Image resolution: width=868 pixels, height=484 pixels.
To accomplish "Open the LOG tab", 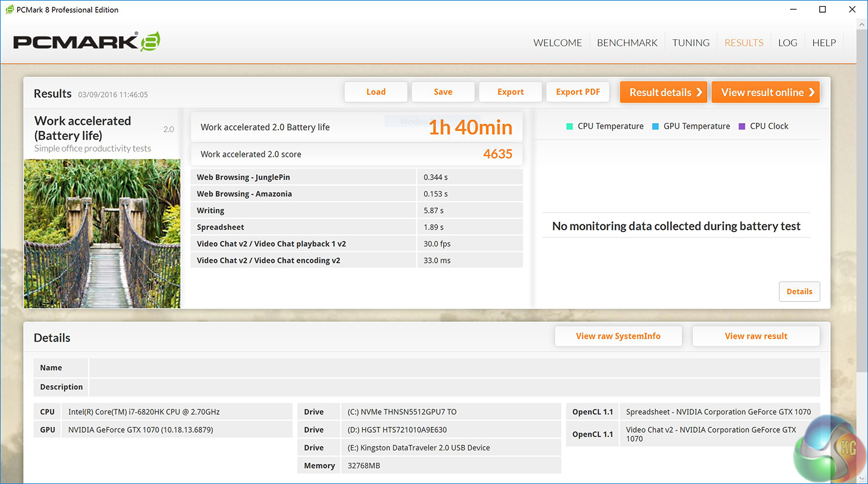I will (x=787, y=43).
